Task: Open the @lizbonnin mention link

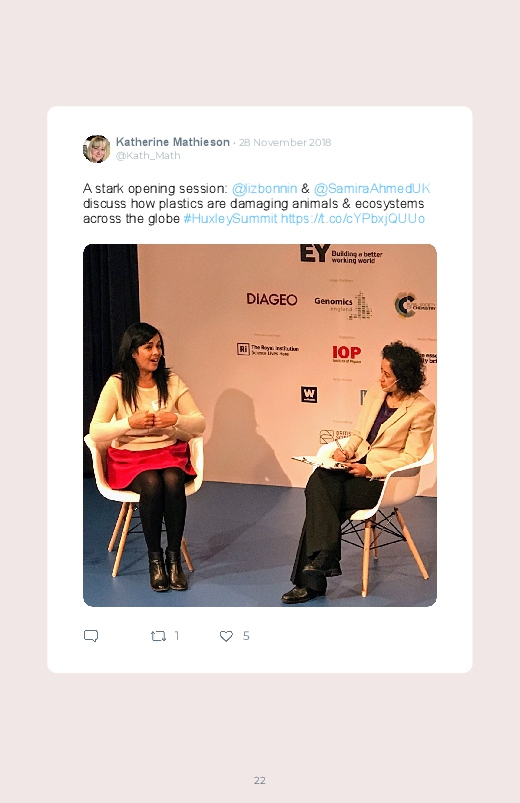Action: (264, 188)
